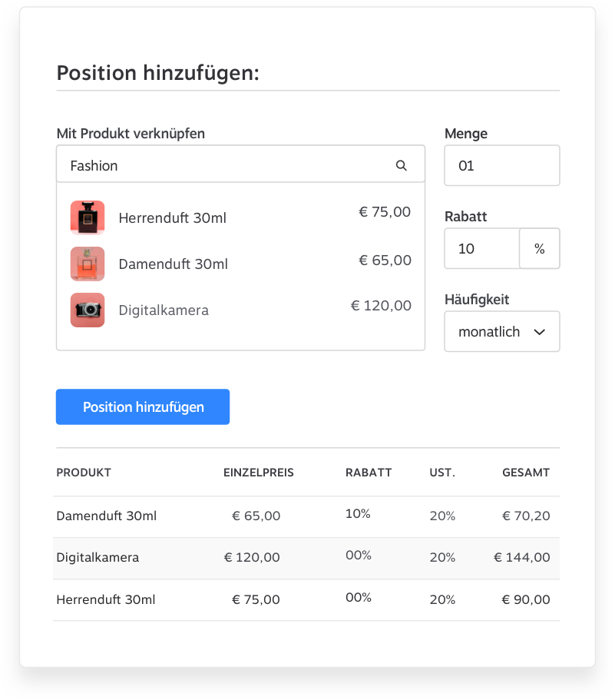Select Digitalkamera in search results

164,310
